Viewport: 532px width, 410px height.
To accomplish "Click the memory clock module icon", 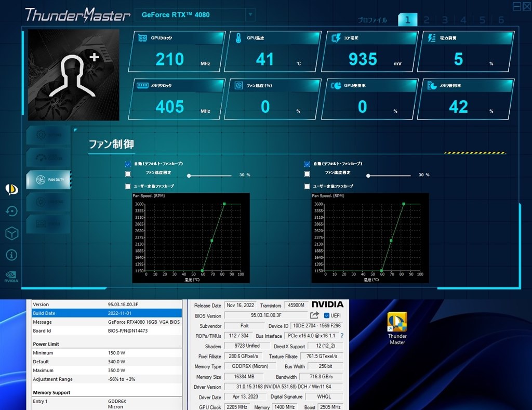I will pos(142,85).
